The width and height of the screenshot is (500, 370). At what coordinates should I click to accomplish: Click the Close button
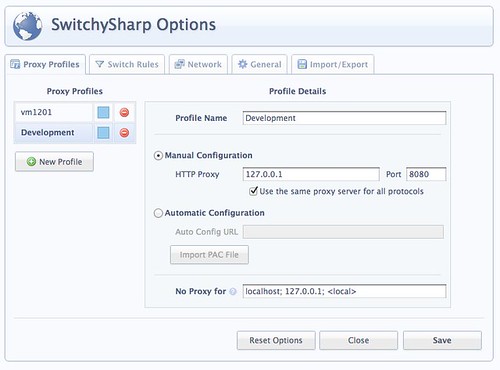[x=358, y=340]
